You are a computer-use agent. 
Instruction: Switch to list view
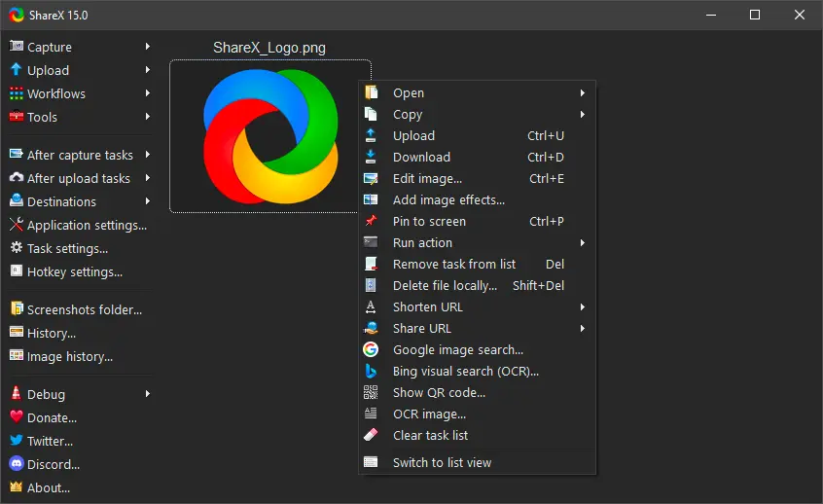point(442,462)
